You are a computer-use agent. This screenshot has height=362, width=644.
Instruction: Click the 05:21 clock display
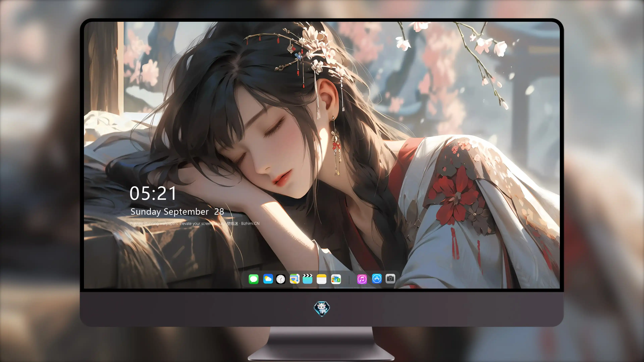click(x=153, y=194)
